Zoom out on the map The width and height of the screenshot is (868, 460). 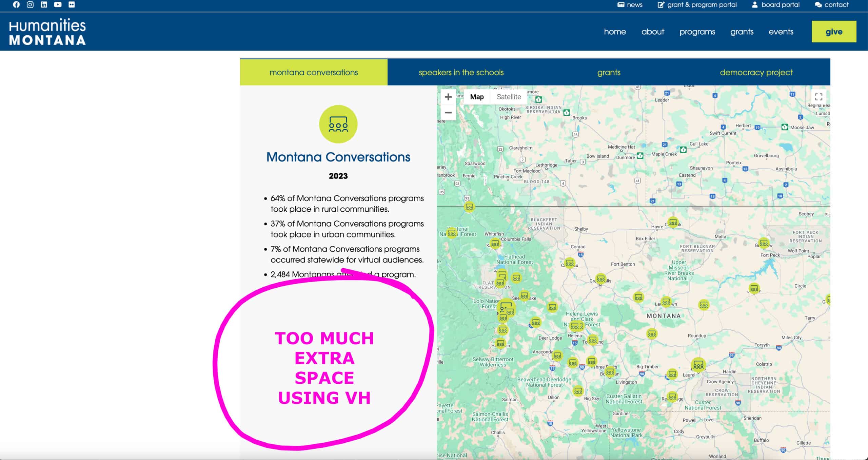pos(448,113)
